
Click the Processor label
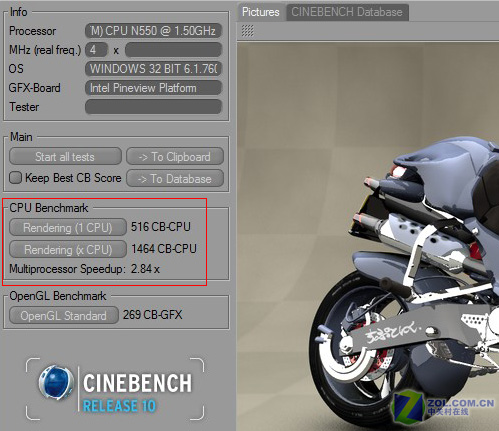click(x=32, y=31)
